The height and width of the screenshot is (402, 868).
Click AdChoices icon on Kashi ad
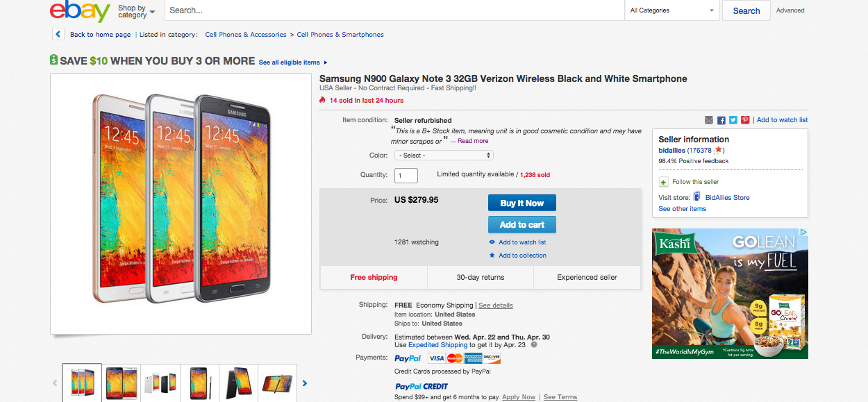click(x=803, y=233)
